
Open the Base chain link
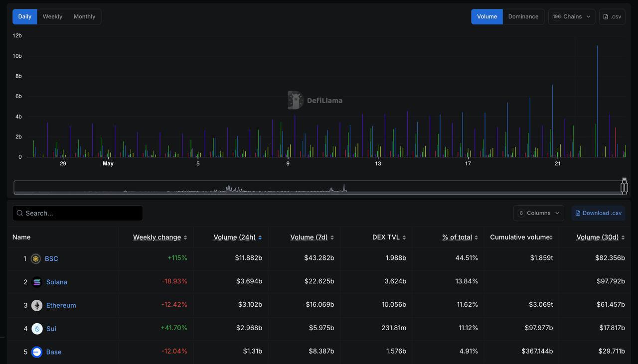[54, 352]
